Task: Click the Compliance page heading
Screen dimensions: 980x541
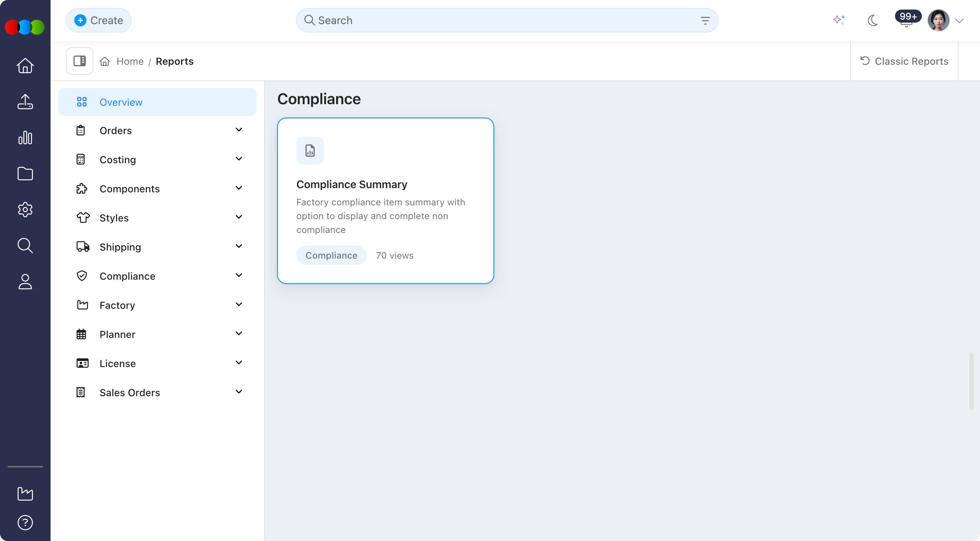Action: pos(319,99)
